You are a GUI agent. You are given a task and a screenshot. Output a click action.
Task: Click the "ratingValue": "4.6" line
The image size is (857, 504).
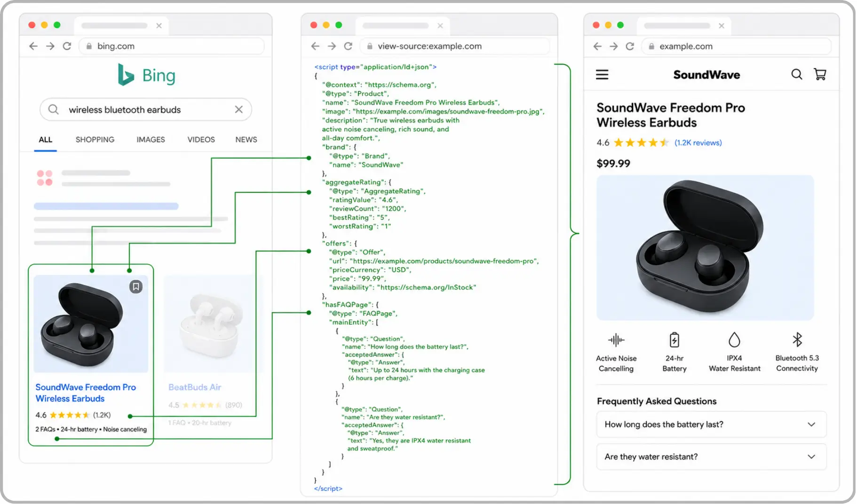(364, 200)
